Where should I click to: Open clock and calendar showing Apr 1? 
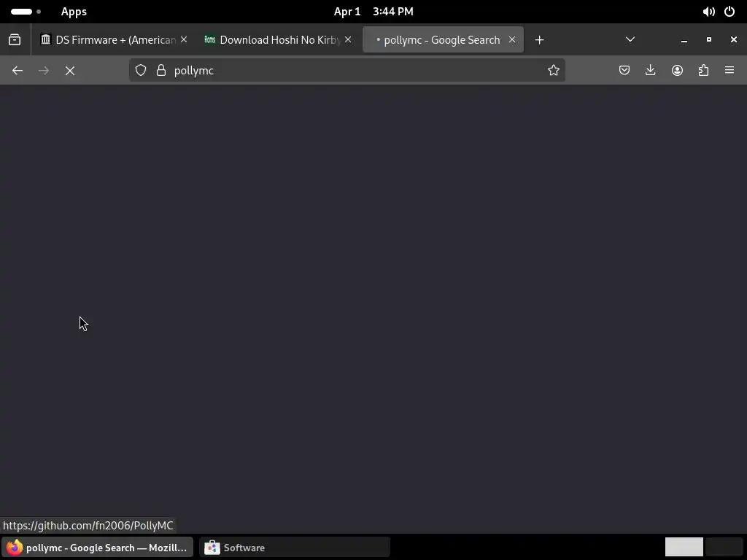click(x=373, y=12)
